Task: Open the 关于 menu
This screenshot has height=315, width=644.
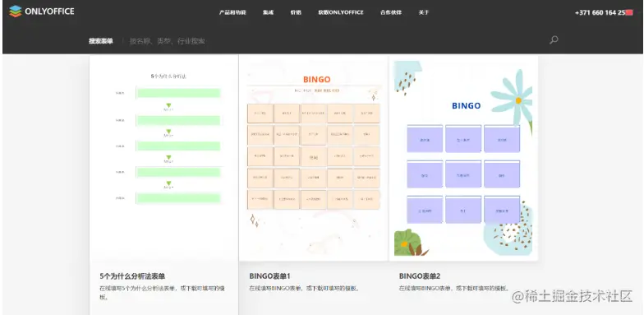Action: click(424, 12)
